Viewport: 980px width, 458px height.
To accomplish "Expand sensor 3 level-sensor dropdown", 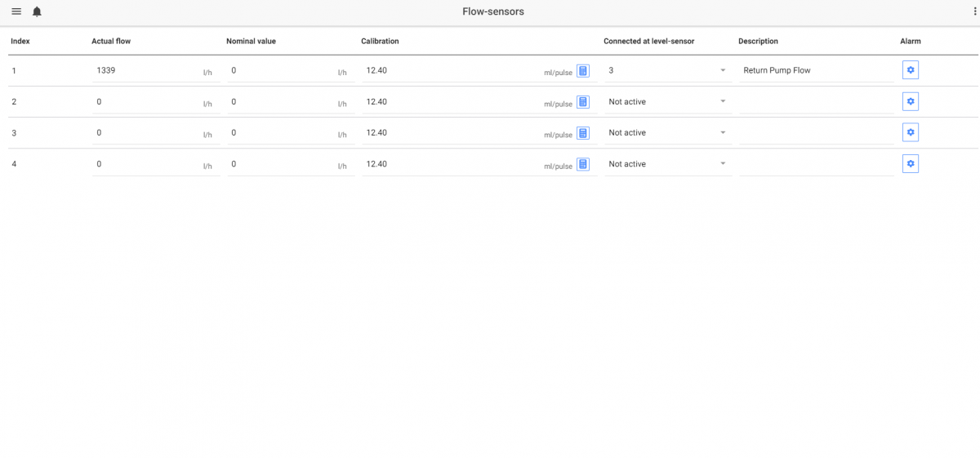I will click(x=667, y=133).
